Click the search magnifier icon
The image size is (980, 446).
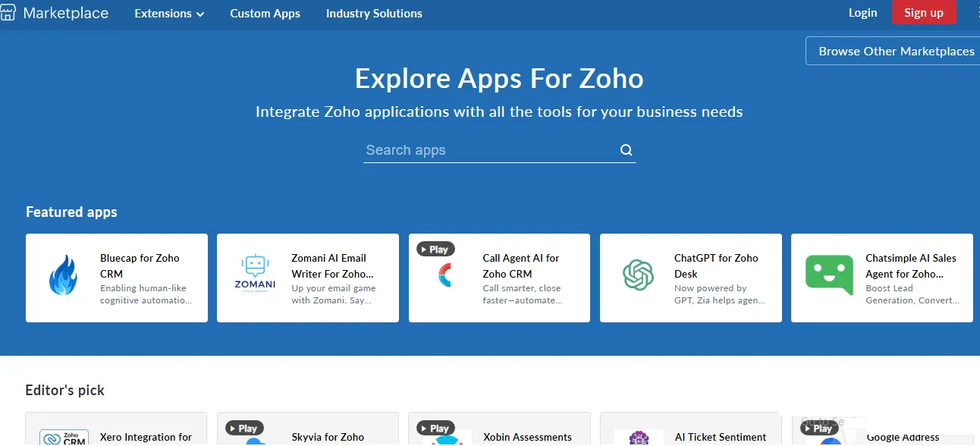626,150
